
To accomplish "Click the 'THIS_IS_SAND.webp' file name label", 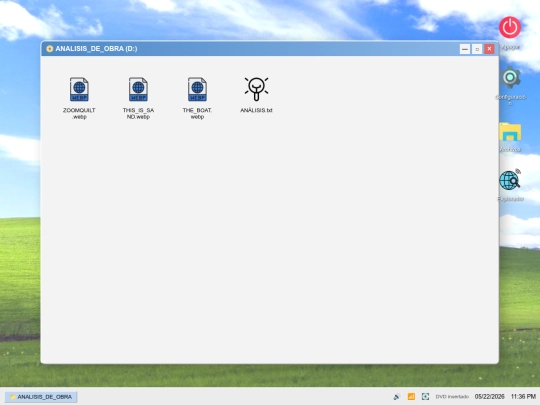I will tap(138, 113).
